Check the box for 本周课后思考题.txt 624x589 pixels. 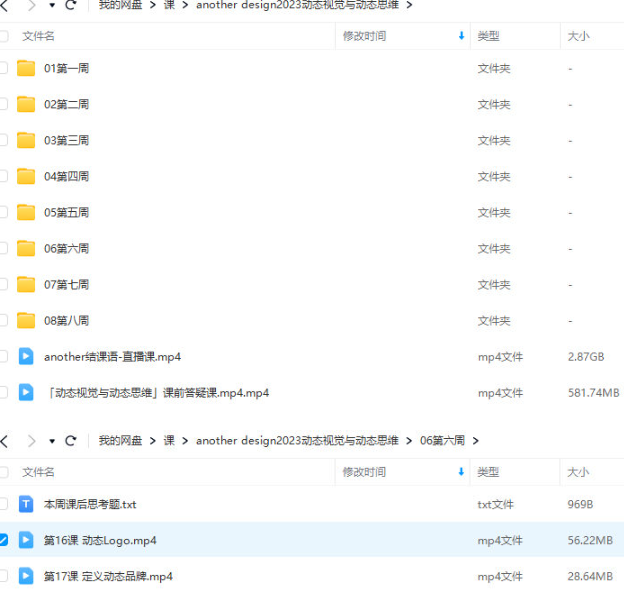tap(3, 504)
